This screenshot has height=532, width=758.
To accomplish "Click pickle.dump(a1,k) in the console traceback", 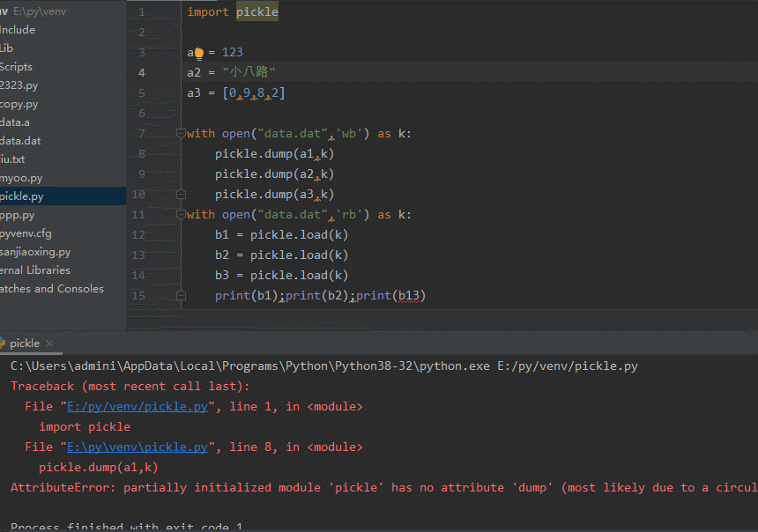I will [x=98, y=468].
